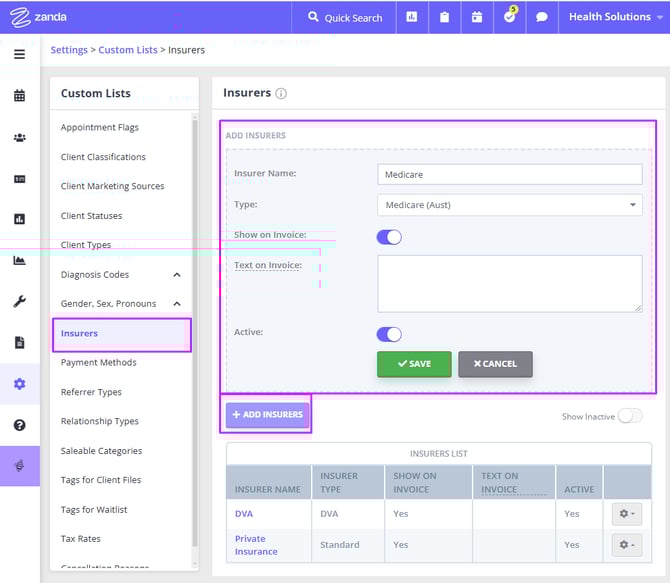The image size is (670, 583).
Task: Toggle the Show on Invoice switch
Action: click(389, 237)
